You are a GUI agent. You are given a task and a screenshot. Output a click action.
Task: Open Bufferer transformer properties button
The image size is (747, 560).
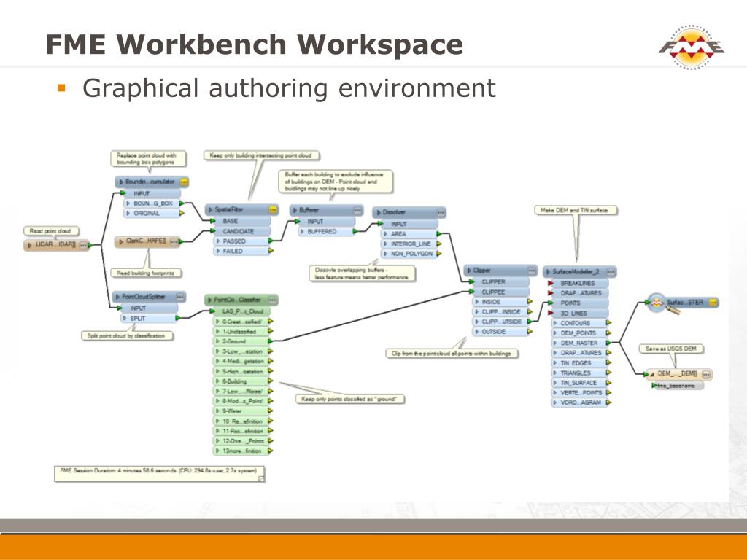(357, 210)
